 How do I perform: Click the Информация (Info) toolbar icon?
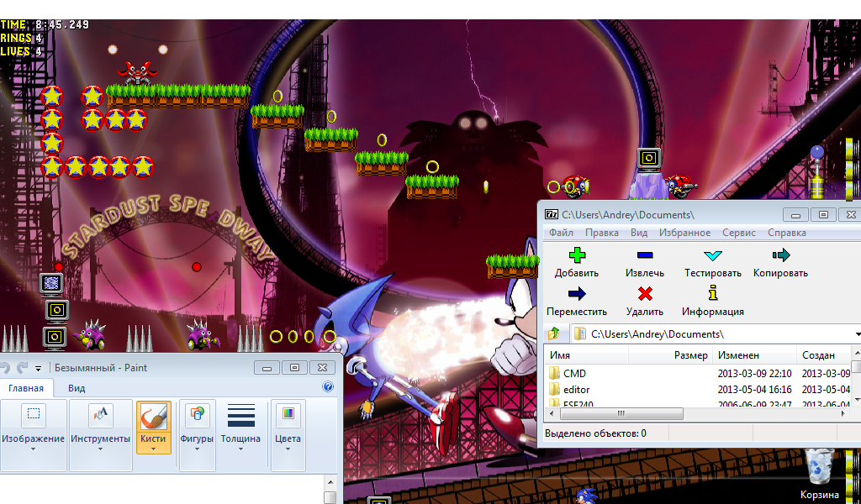pyautogui.click(x=713, y=293)
